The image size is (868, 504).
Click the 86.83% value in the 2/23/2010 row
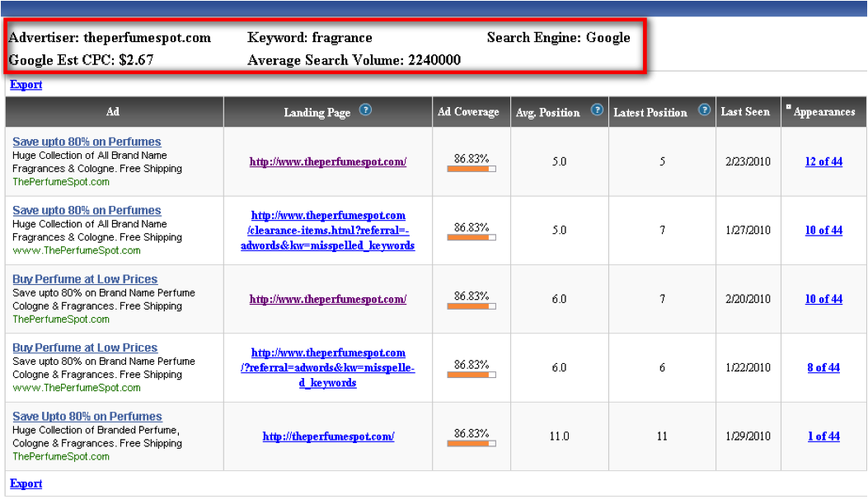pyautogui.click(x=472, y=158)
